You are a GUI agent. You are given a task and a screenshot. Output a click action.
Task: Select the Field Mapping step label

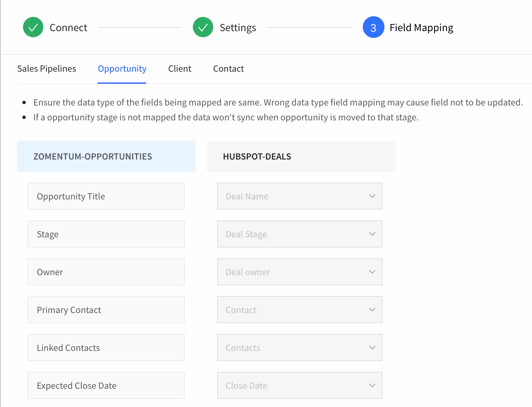[421, 28]
